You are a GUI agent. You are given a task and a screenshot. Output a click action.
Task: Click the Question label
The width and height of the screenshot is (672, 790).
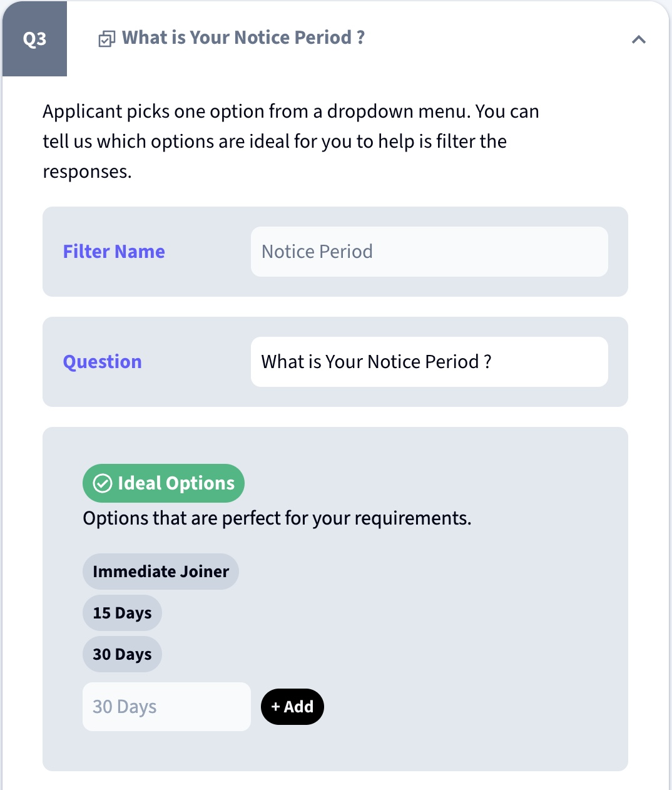(103, 362)
